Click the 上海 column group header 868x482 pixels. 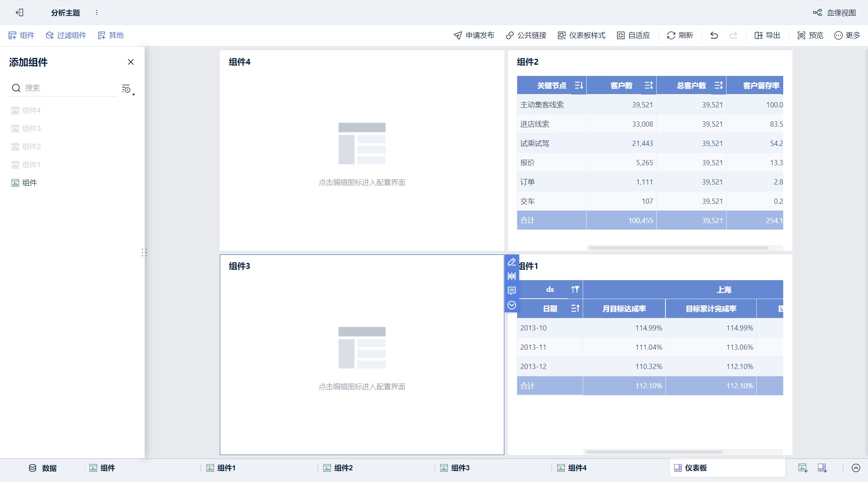pos(724,289)
